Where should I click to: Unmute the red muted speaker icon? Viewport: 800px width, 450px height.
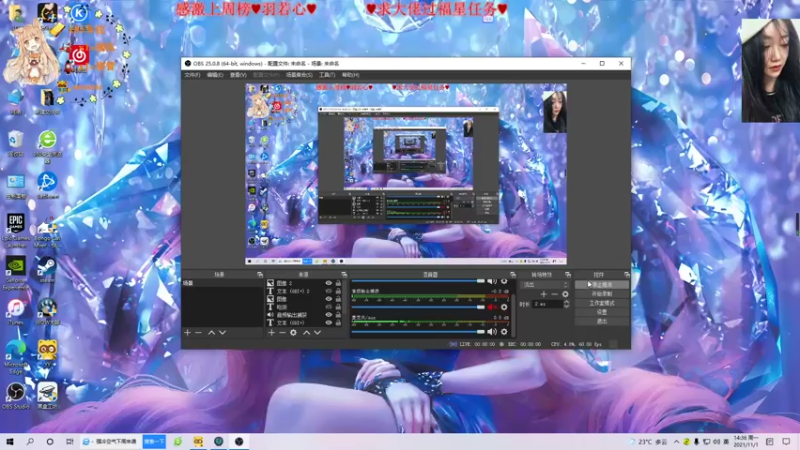coord(491,307)
